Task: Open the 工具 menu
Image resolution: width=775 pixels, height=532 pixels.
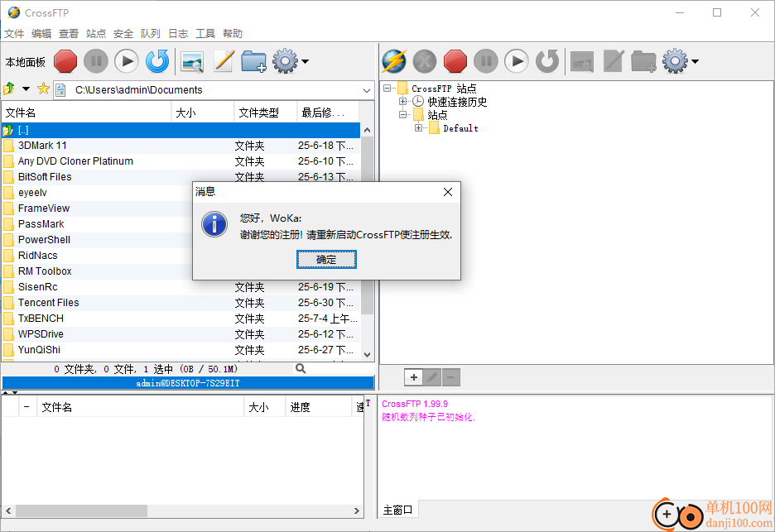Action: [205, 34]
